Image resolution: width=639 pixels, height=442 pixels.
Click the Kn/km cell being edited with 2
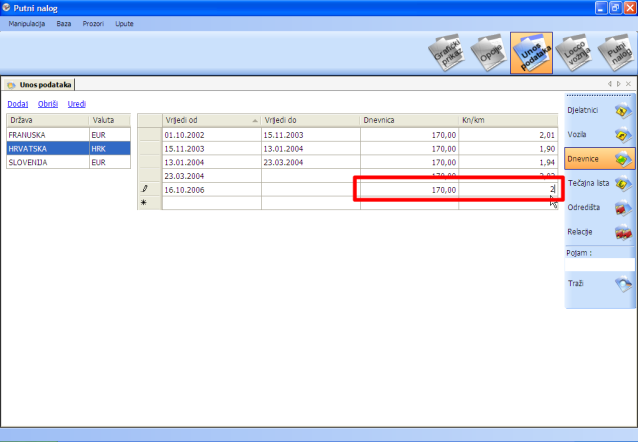click(508, 190)
